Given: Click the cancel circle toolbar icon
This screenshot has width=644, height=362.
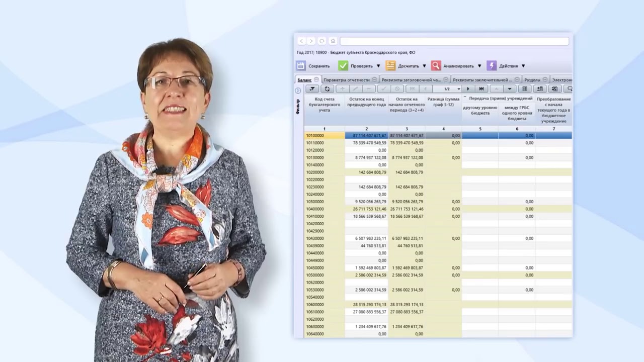Looking at the screenshot, I should [397, 89].
